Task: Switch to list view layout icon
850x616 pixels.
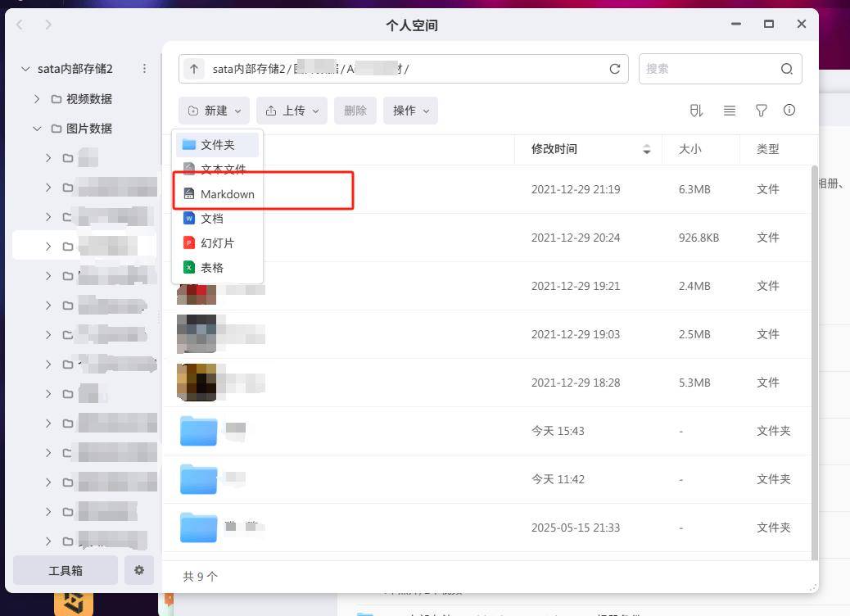Action: [730, 111]
